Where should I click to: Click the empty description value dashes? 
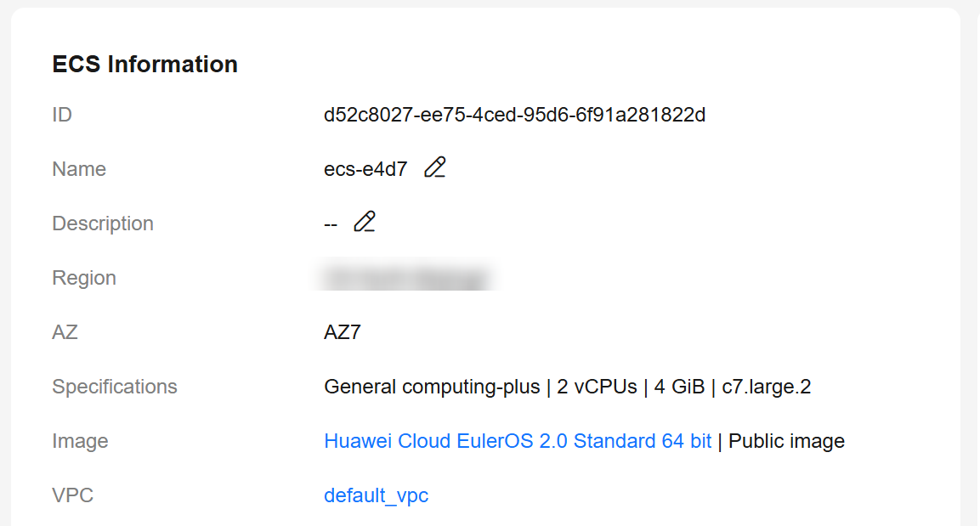[331, 224]
